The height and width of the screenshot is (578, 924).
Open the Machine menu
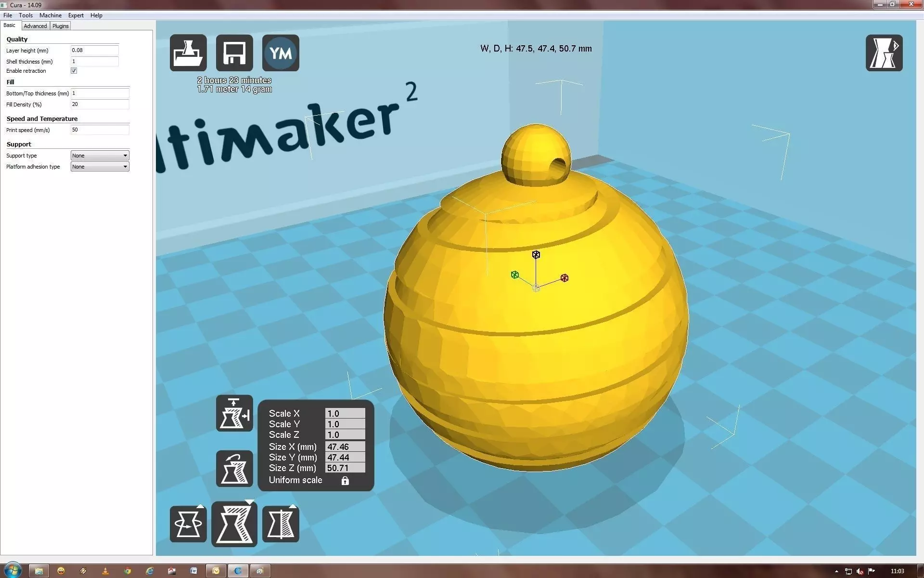(50, 15)
